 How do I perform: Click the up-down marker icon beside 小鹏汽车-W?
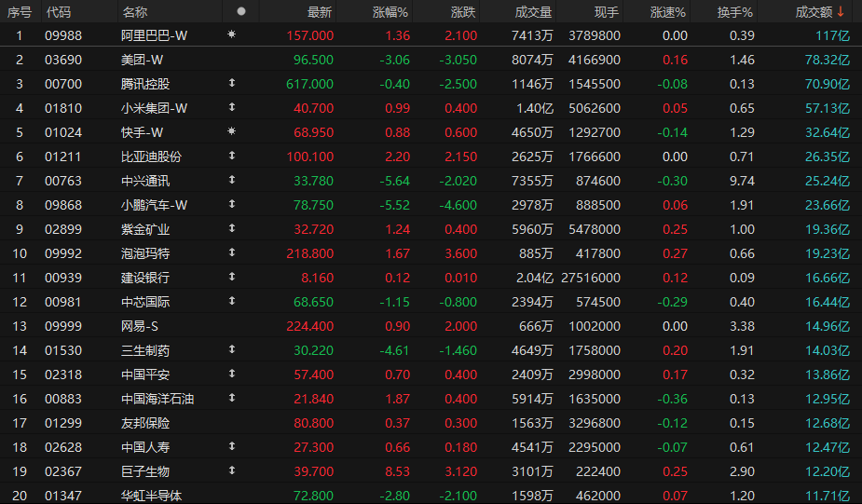pos(232,203)
